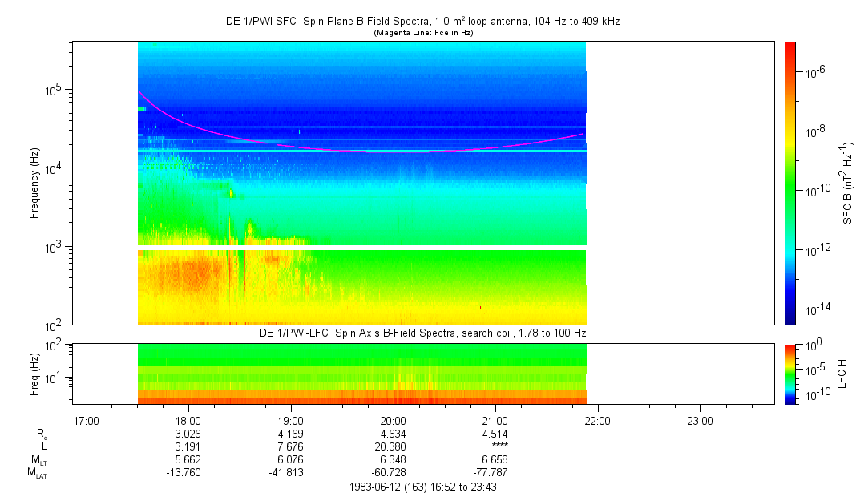Click the main title 'DE 1/PWI-SFC Spin Plane B-Field Spectra'
This screenshot has height=497, width=868.
[422, 22]
